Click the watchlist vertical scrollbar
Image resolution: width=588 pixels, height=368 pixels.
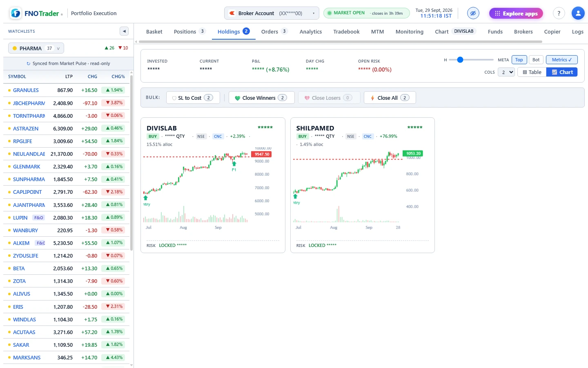pos(131,162)
